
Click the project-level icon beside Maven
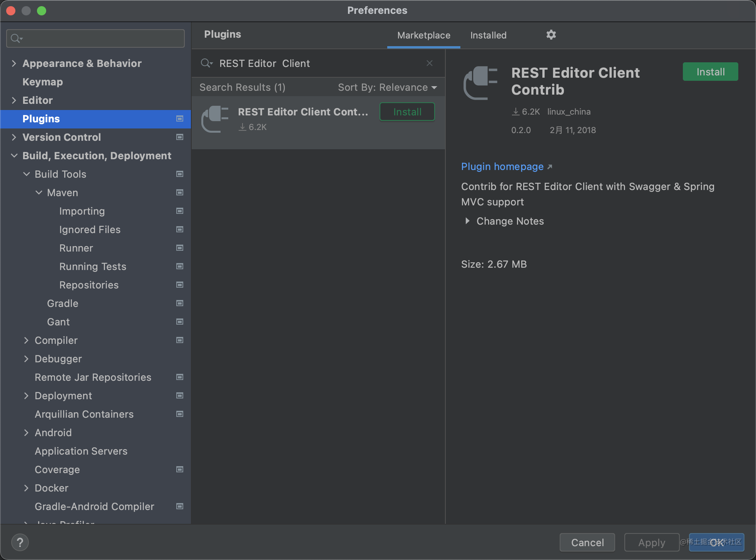179,192
